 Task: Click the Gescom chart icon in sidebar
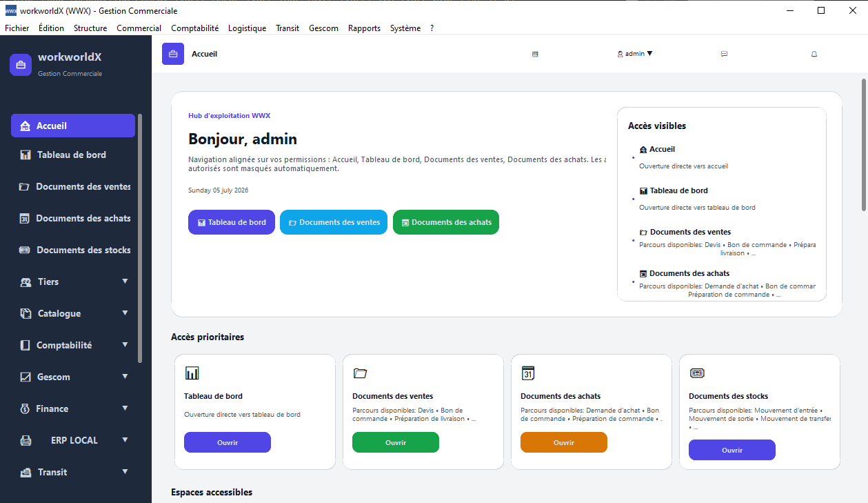point(26,377)
